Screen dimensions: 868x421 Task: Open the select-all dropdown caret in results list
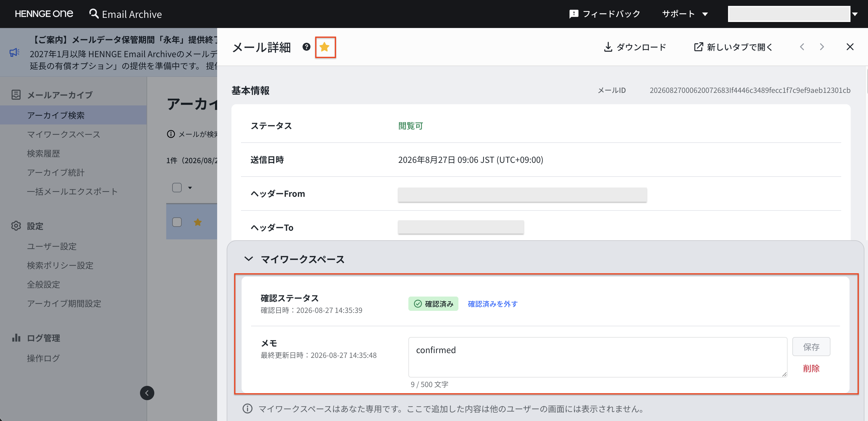(x=190, y=188)
